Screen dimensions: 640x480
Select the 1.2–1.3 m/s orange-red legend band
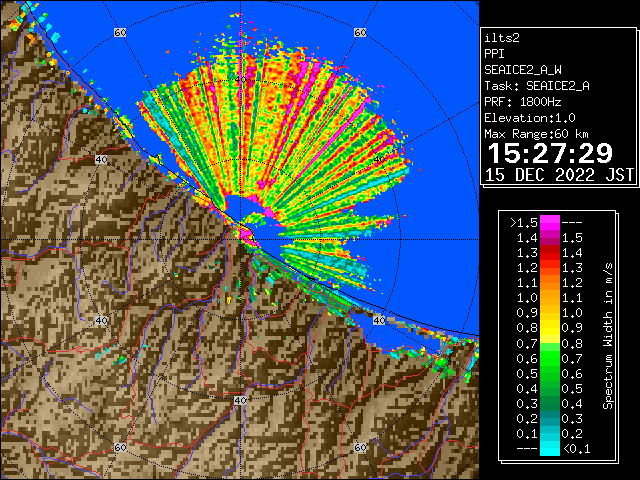pos(550,268)
